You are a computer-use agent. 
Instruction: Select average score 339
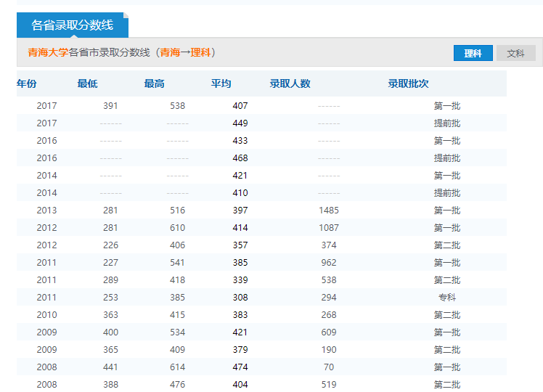[240, 279]
